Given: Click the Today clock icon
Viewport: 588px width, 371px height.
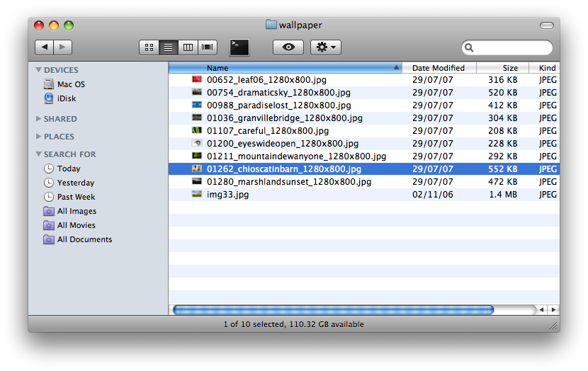Looking at the screenshot, I should (49, 169).
